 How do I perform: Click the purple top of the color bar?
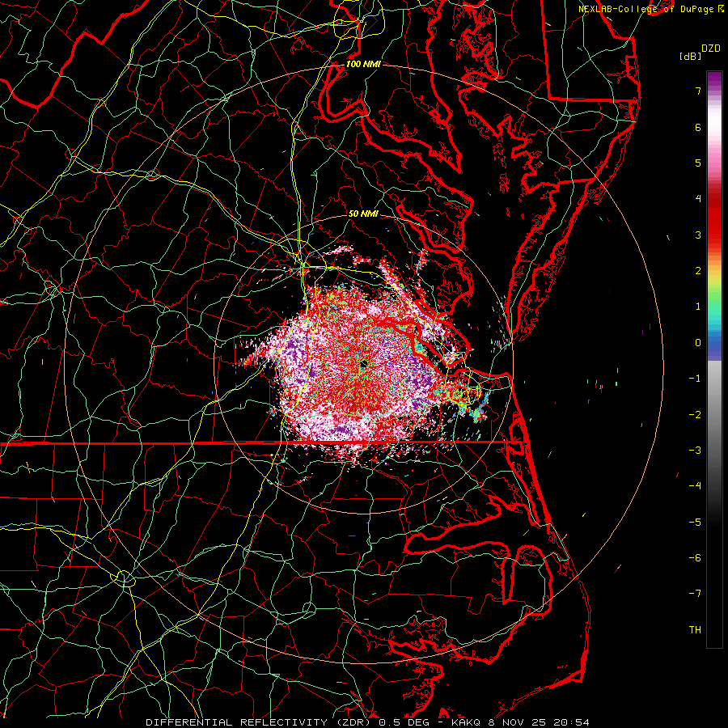click(x=714, y=79)
